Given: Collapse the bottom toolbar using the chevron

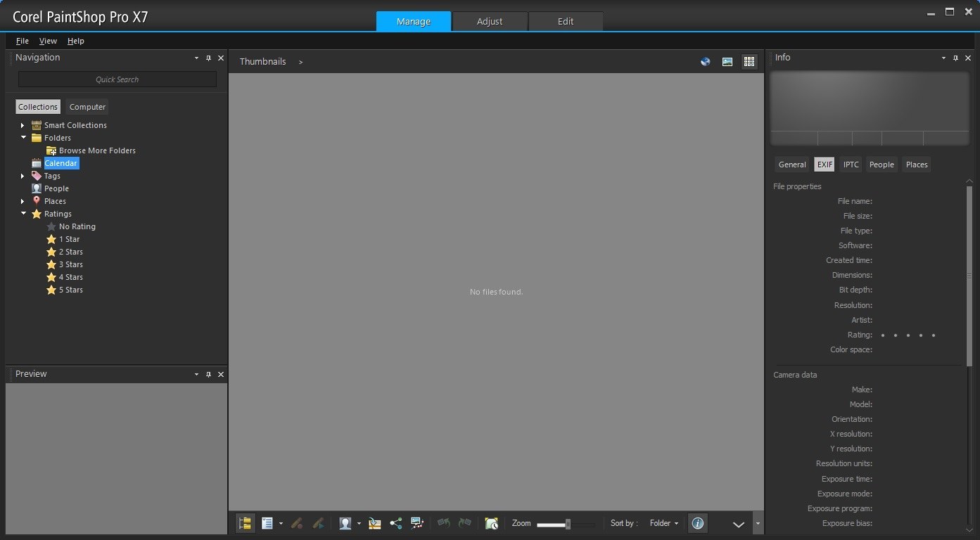Looking at the screenshot, I should tap(739, 524).
